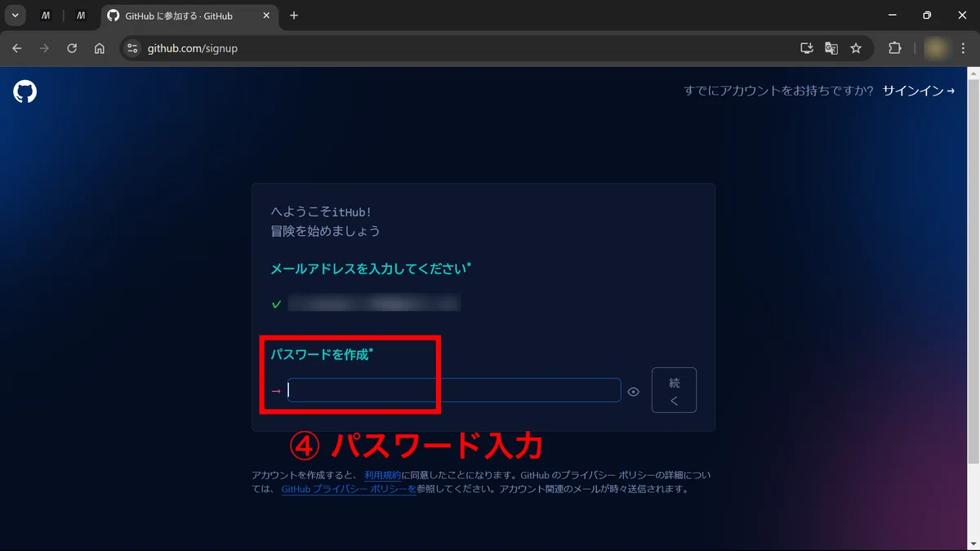This screenshot has height=551, width=980.
Task: Click メールアドレスを入力してください label
Action: [x=371, y=269]
